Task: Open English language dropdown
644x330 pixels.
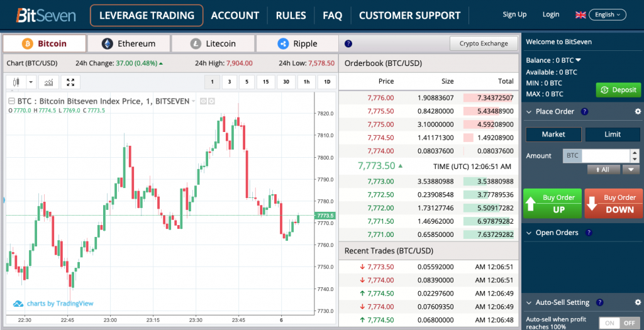Action: tap(608, 15)
